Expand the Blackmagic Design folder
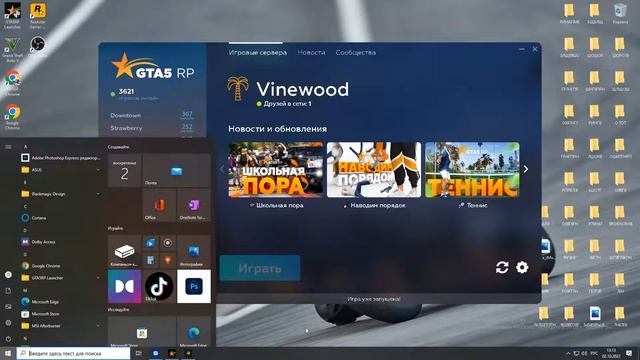This screenshot has height=360, width=640. point(60,193)
